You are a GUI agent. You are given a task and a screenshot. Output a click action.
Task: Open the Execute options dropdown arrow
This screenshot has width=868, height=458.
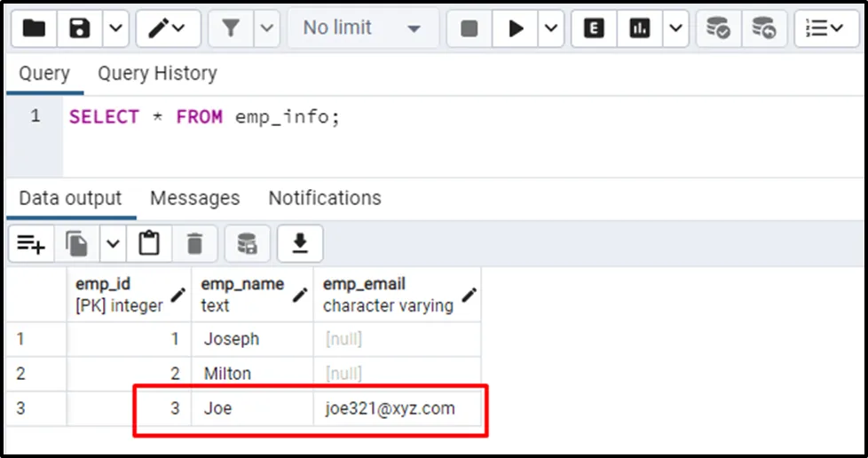coord(551,28)
